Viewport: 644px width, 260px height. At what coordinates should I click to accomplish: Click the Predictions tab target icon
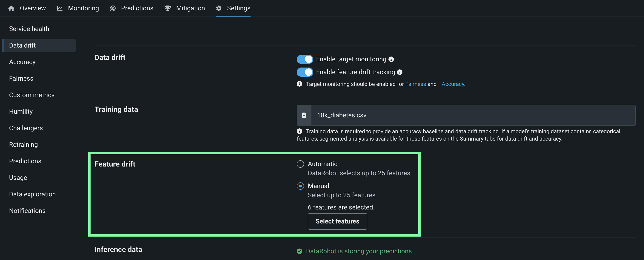tap(113, 8)
